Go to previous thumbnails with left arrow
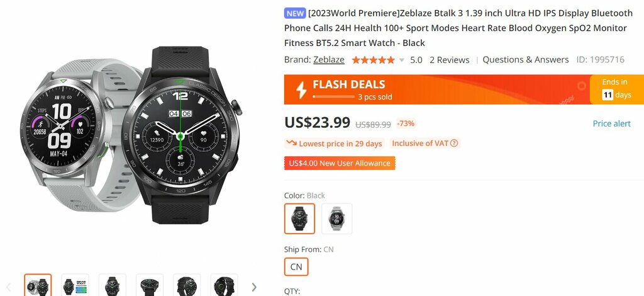This screenshot has width=644, height=296. click(x=8, y=287)
